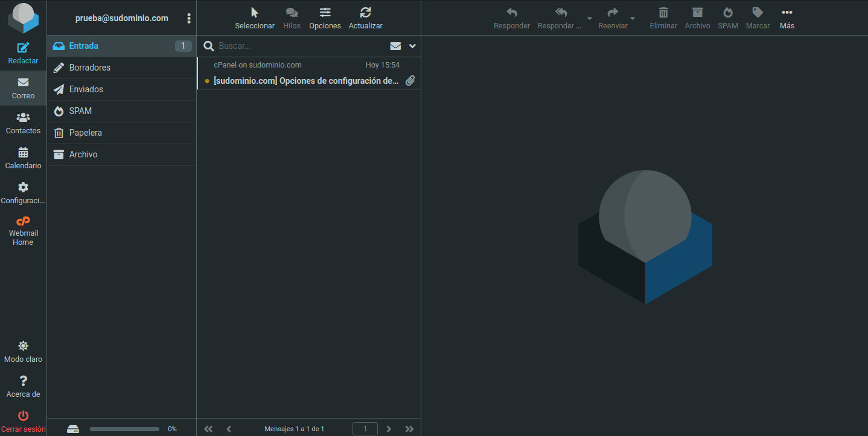
Task: Open the Borradores folder
Action: pyautogui.click(x=121, y=68)
